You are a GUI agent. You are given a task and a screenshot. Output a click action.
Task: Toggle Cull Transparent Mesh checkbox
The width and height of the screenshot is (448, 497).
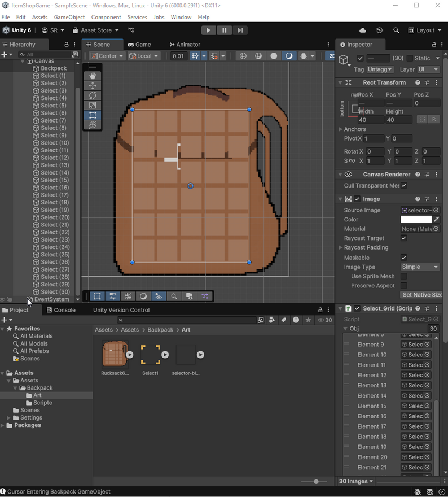(x=403, y=185)
